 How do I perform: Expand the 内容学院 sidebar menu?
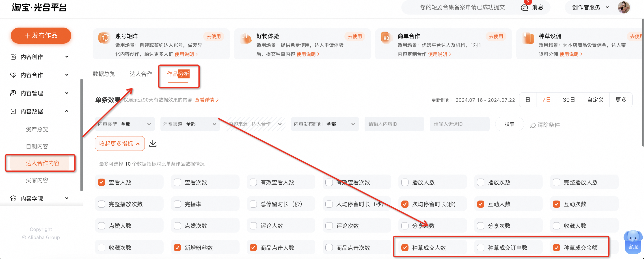(x=67, y=198)
